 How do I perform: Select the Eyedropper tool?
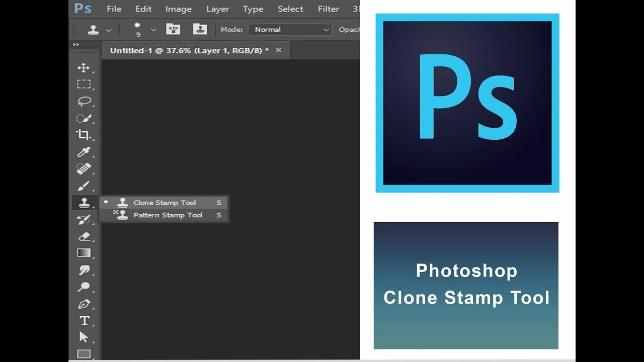(x=84, y=152)
